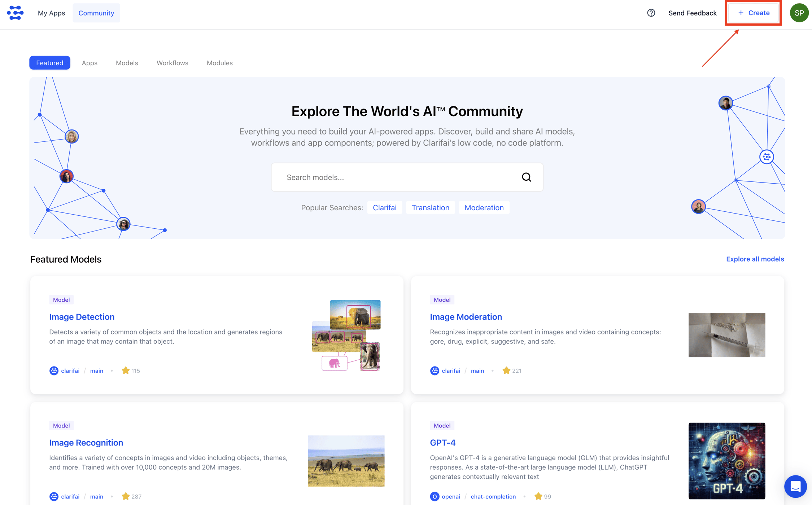Go to My Apps in the header
This screenshot has height=505, width=812.
tap(51, 13)
